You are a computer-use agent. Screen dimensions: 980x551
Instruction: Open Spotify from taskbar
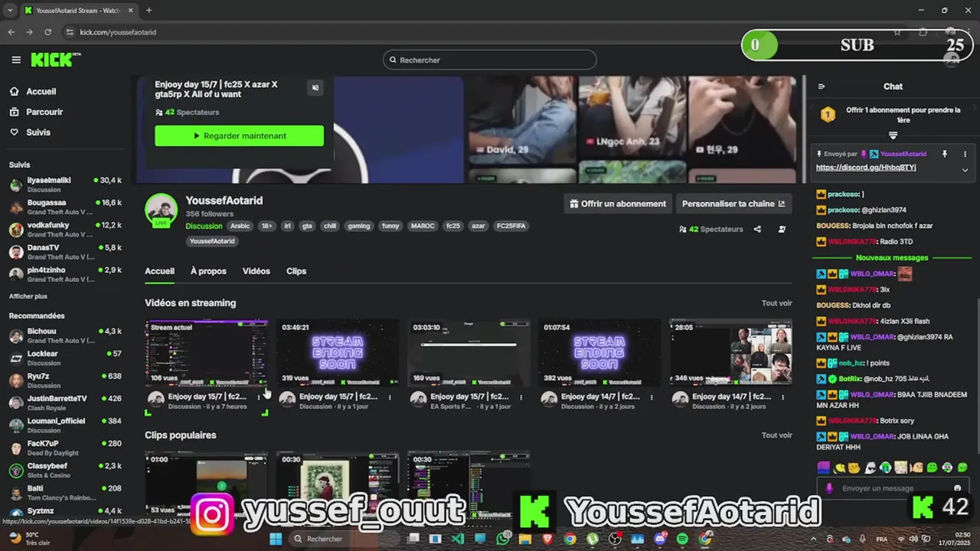pos(682,539)
